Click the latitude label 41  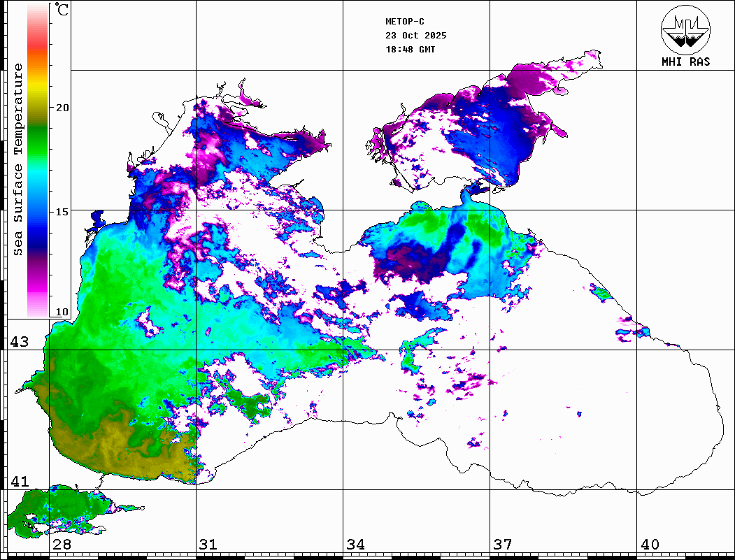click(x=19, y=482)
